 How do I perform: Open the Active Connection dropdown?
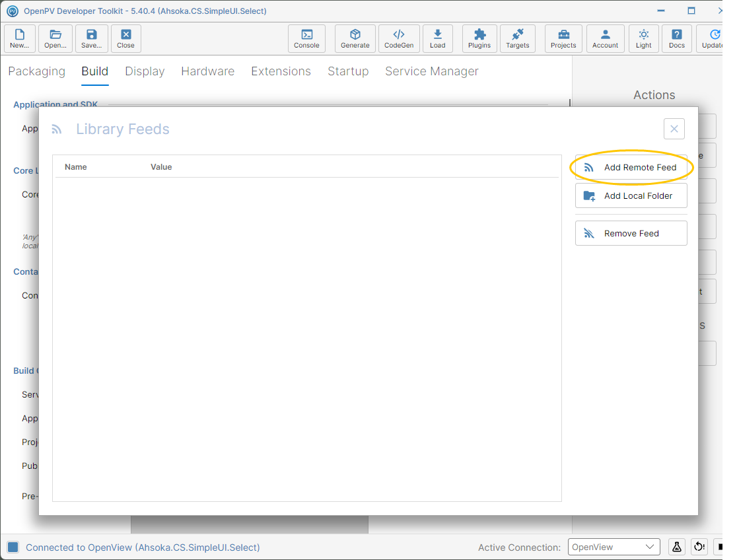pos(614,547)
